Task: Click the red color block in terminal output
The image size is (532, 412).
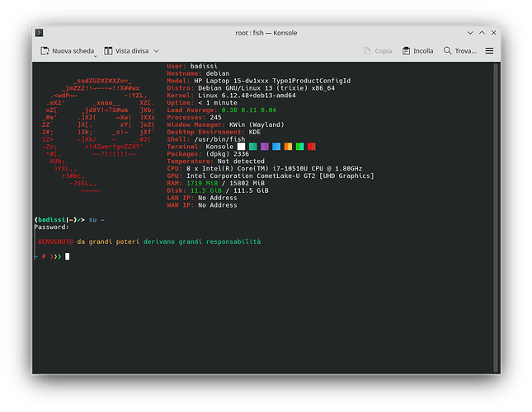Action: coord(311,146)
